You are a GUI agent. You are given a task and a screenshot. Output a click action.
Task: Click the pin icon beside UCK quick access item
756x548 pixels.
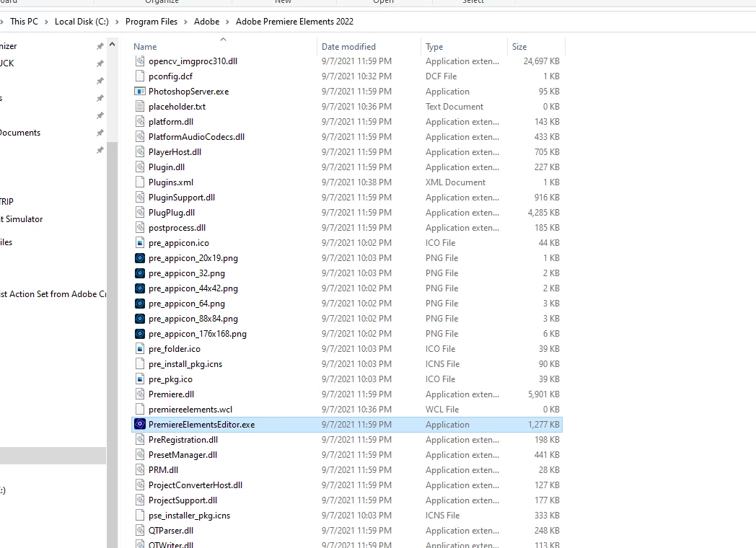100,63
